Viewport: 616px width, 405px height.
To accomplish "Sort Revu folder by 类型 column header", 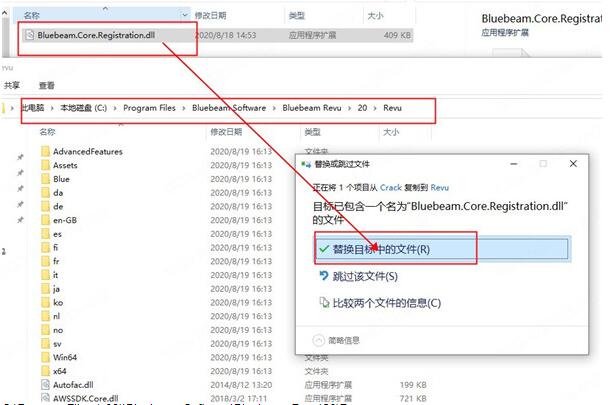I will click(x=312, y=132).
